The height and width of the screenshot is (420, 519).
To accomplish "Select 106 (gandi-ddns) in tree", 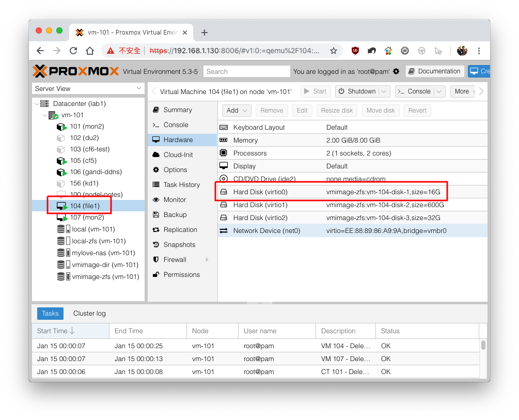I will click(96, 172).
